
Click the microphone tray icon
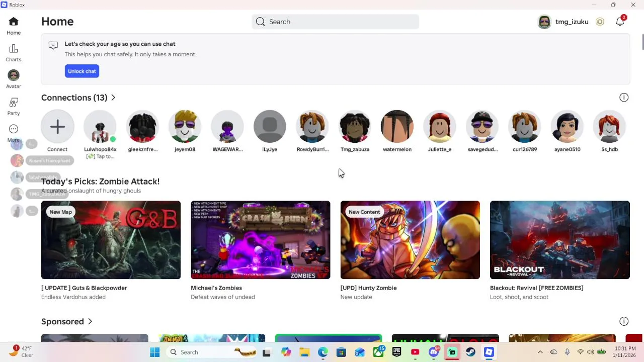coord(567,352)
